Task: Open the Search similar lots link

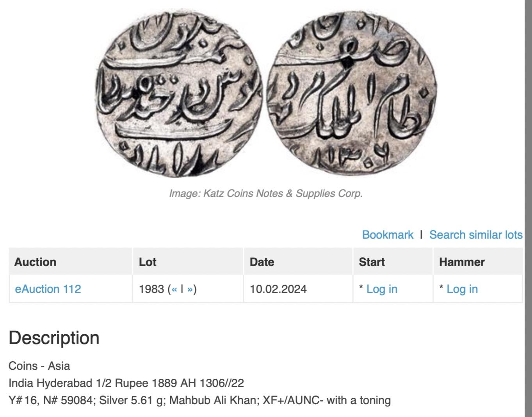Action: 476,235
